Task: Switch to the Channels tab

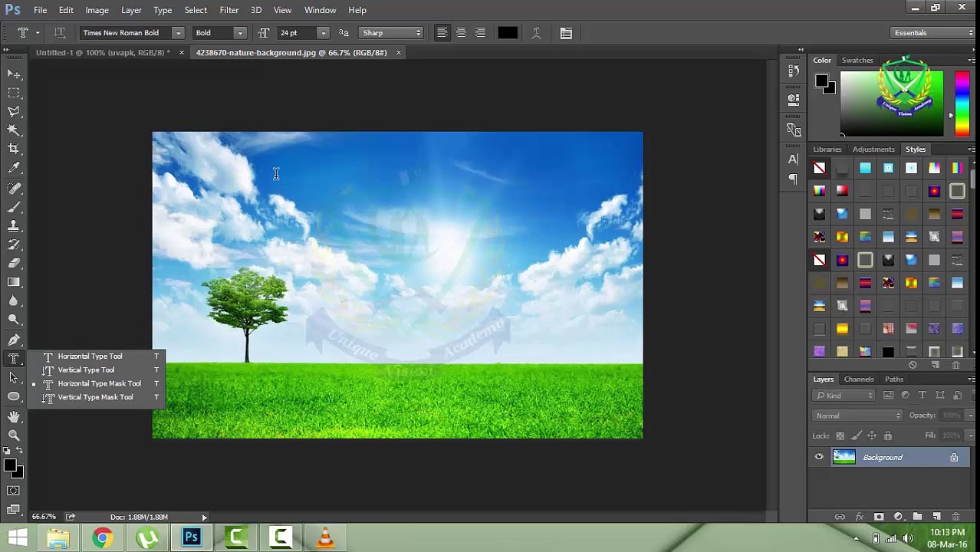Action: 859,379
